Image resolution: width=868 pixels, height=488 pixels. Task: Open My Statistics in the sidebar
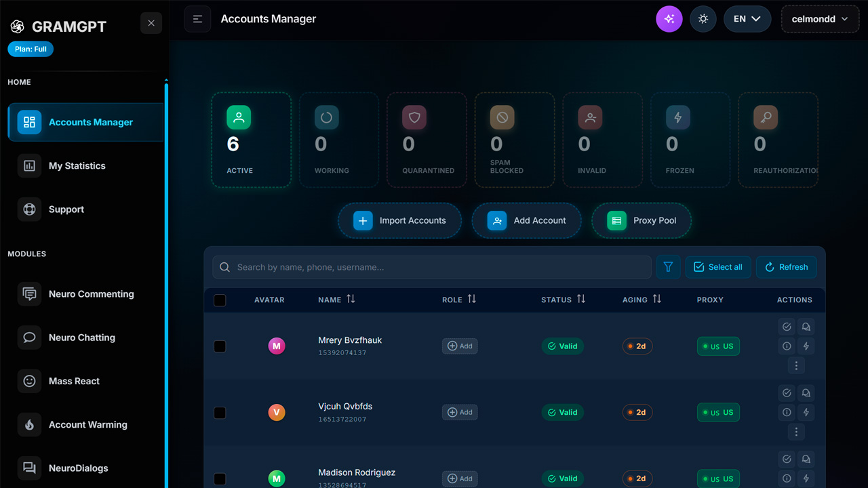tap(85, 166)
